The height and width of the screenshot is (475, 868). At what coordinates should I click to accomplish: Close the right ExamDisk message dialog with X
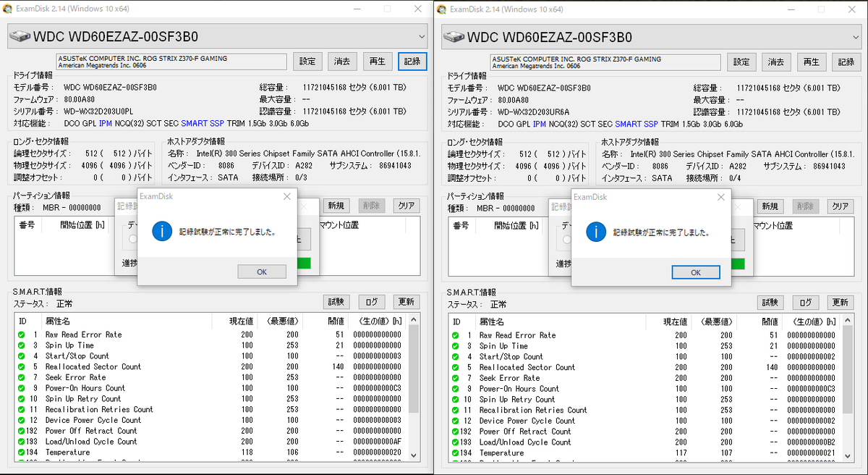pos(721,196)
